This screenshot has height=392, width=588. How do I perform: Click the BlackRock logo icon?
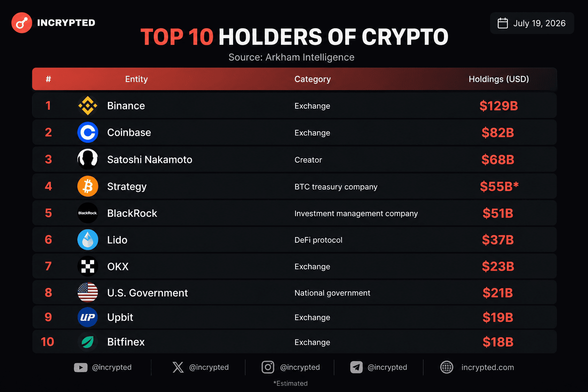pyautogui.click(x=88, y=213)
